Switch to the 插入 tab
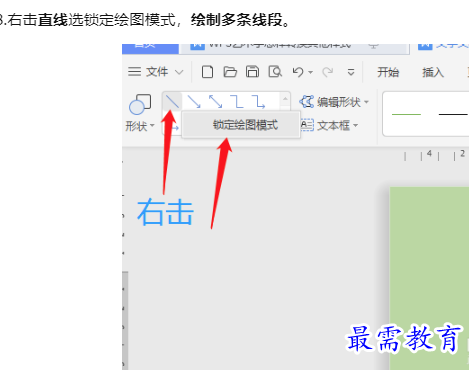Viewport: 469px width, 370px height. (433, 72)
